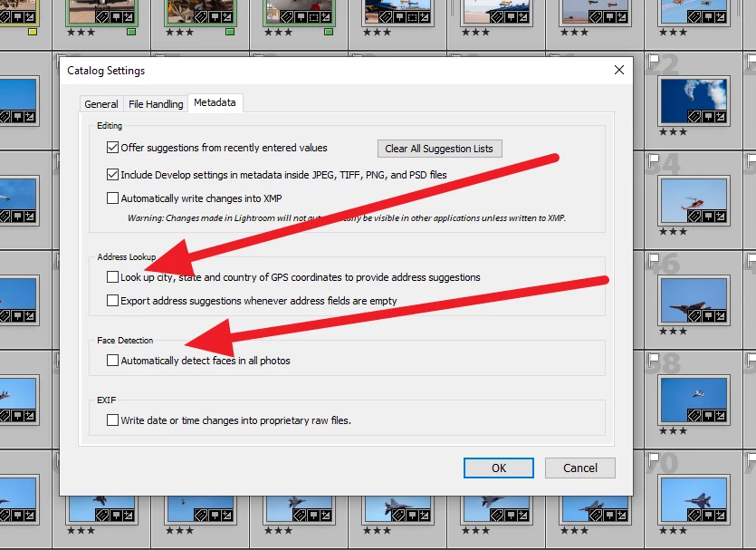Click the Address Lookup group label
The width and height of the screenshot is (756, 550).
(x=127, y=256)
